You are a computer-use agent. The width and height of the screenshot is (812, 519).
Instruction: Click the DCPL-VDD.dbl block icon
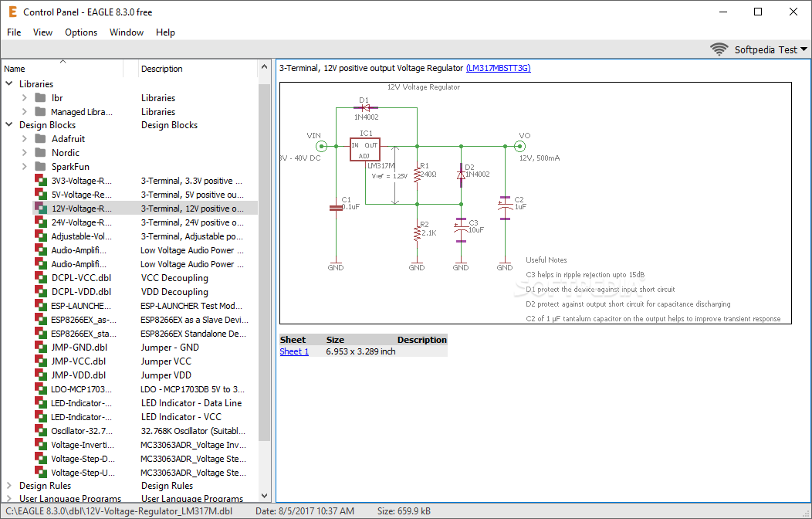pos(41,291)
